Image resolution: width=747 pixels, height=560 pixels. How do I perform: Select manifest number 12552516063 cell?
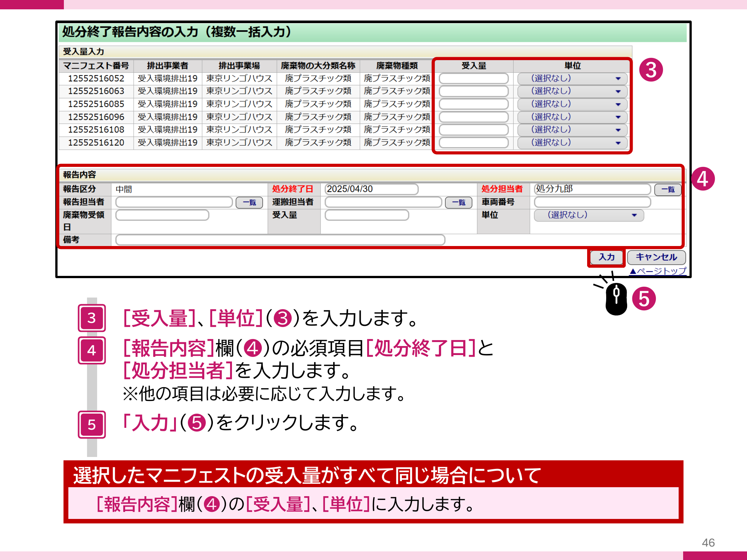coord(96,91)
